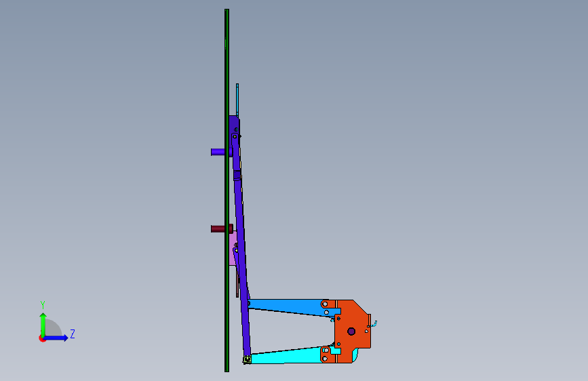The height and width of the screenshot is (381, 588).
Task: Select the thin light-blue rod at top
Action: click(237, 100)
